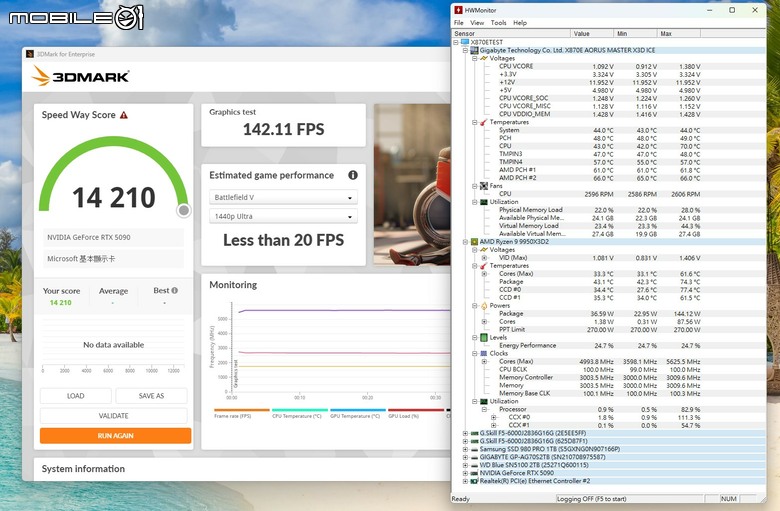
Task: Maximize the HWMonitor window
Action: pyautogui.click(x=732, y=10)
